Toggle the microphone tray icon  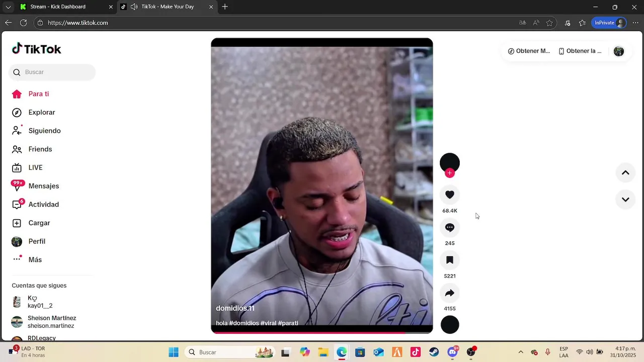point(547,352)
